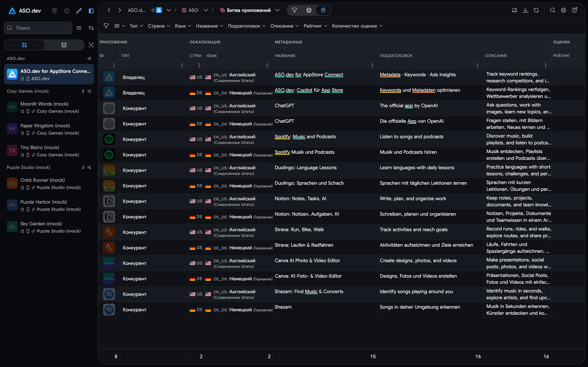Click the sidebar list view icon

point(79,28)
